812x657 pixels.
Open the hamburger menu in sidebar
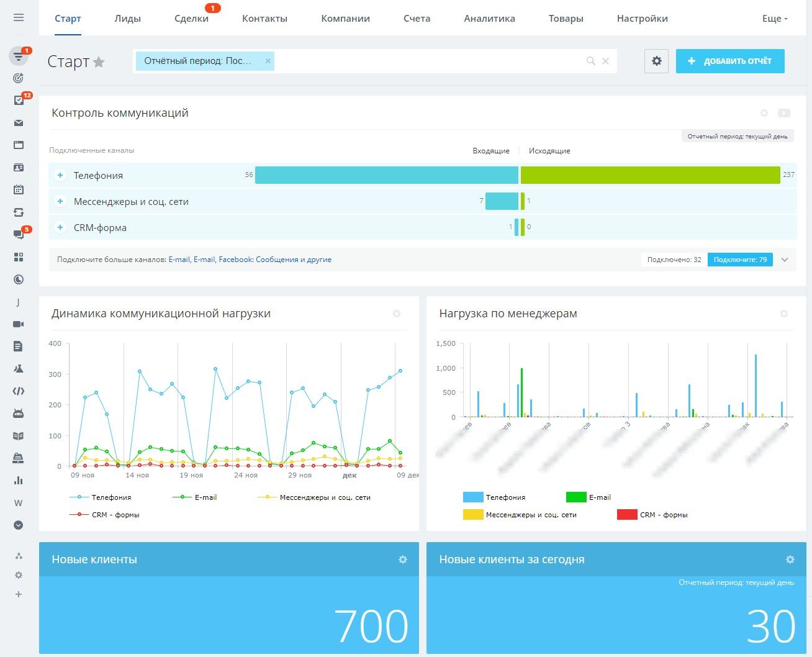[19, 17]
